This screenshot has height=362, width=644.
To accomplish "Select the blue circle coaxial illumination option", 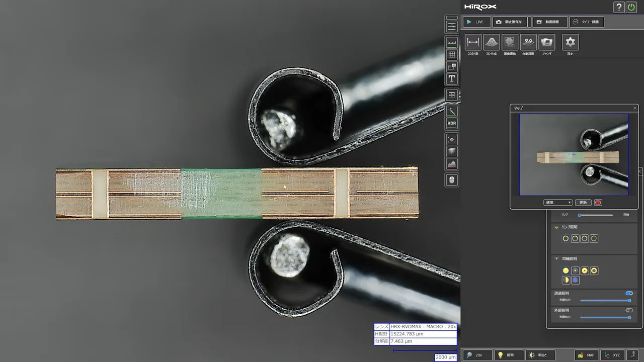I will [575, 280].
